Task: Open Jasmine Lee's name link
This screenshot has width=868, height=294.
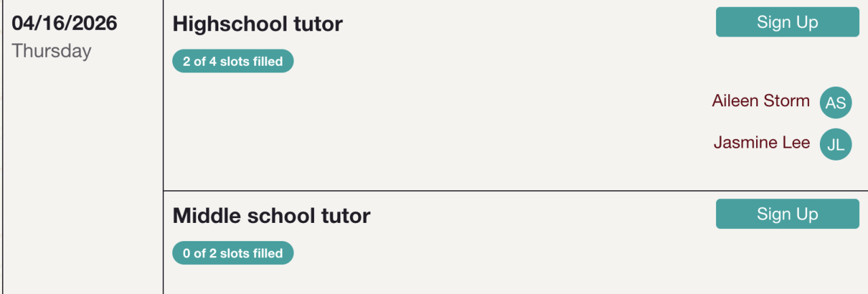Action: tap(762, 143)
